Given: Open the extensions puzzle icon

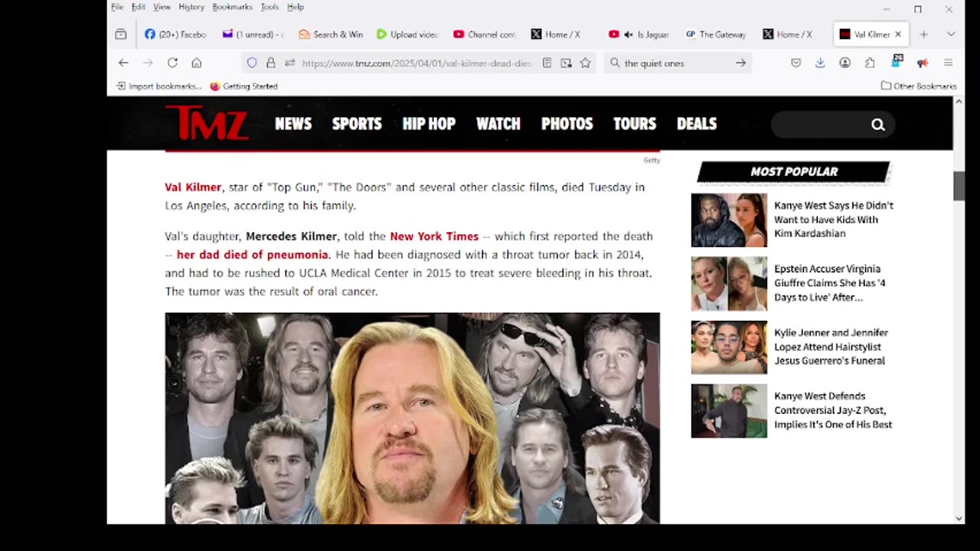Looking at the screenshot, I should point(870,63).
